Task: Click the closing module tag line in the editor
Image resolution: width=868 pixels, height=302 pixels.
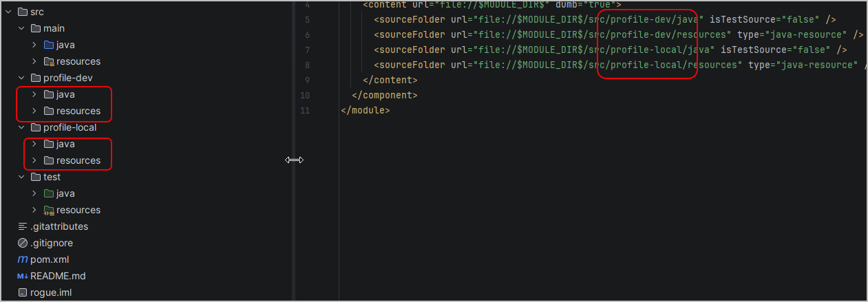Action: (365, 110)
